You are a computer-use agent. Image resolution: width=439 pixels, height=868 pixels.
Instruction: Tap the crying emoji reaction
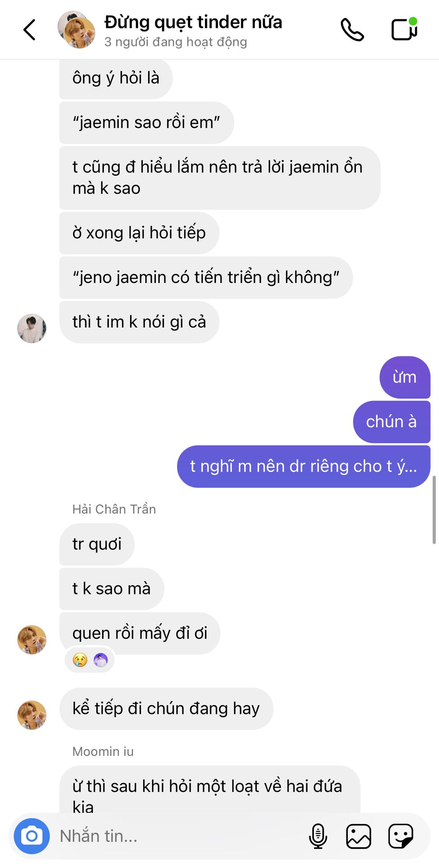[x=80, y=660]
